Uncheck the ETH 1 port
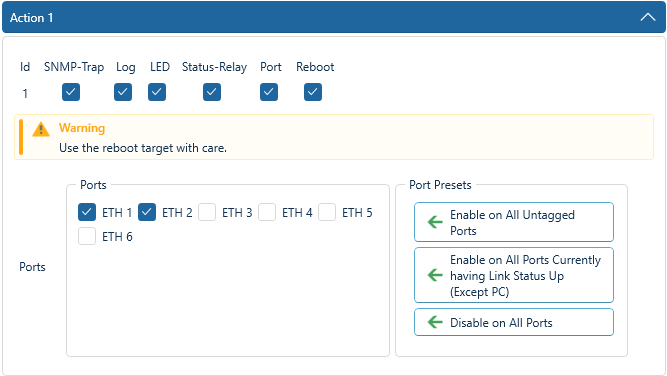The height and width of the screenshot is (376, 667). point(87,212)
